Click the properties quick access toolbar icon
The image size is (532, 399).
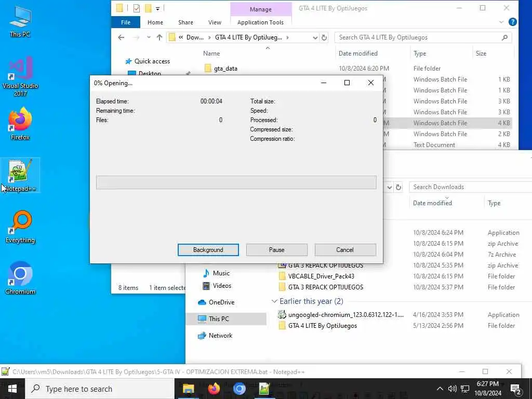pos(137,8)
